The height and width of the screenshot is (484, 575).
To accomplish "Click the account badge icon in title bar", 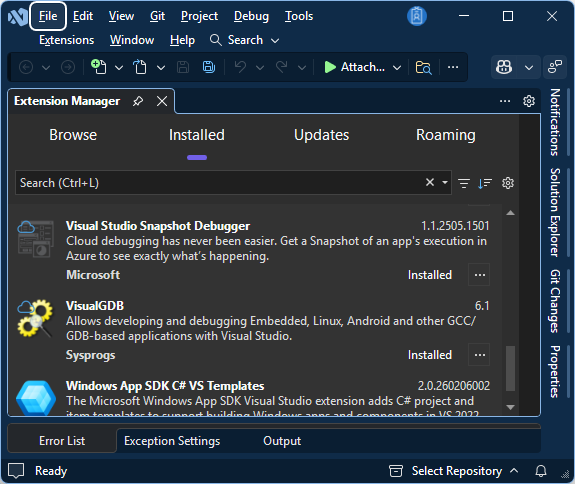I will point(417,16).
